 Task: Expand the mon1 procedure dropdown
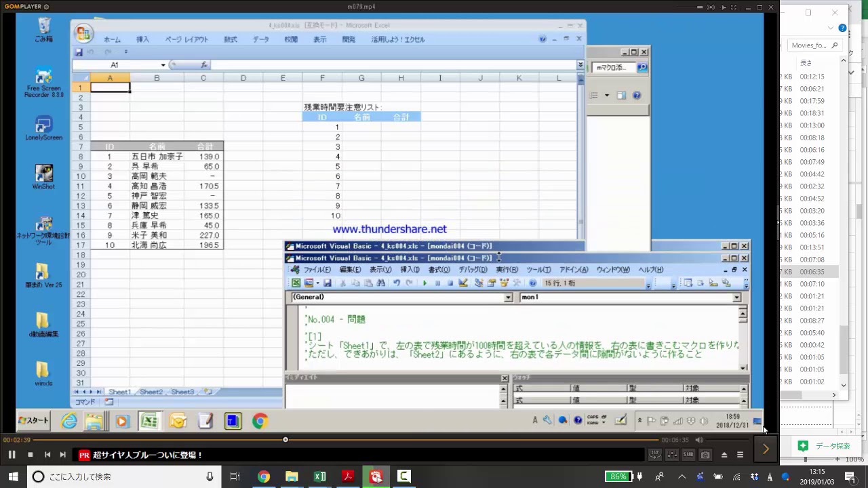click(736, 298)
